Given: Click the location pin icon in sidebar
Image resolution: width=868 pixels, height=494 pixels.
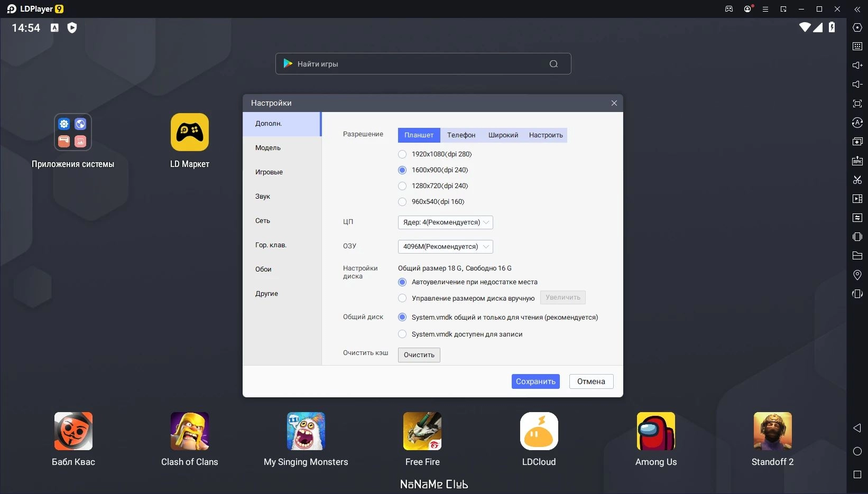Looking at the screenshot, I should pos(857,275).
